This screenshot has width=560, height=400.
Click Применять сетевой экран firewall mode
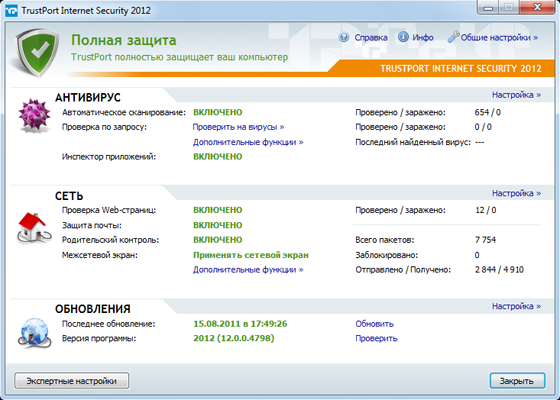pyautogui.click(x=251, y=255)
